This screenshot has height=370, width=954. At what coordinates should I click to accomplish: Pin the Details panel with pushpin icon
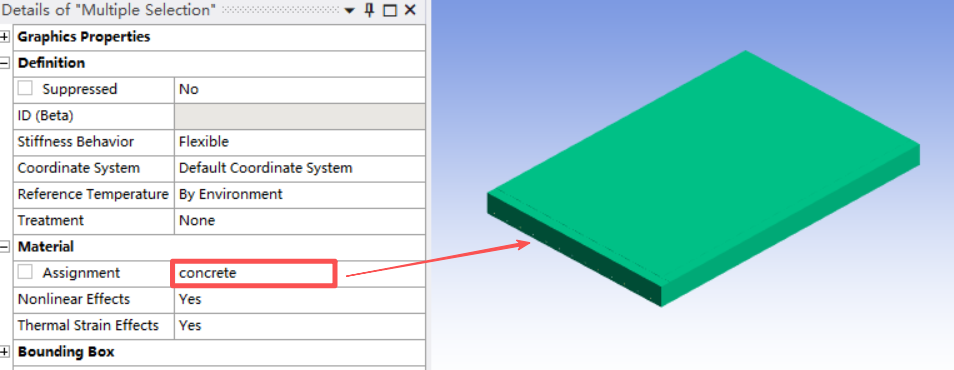click(x=369, y=10)
